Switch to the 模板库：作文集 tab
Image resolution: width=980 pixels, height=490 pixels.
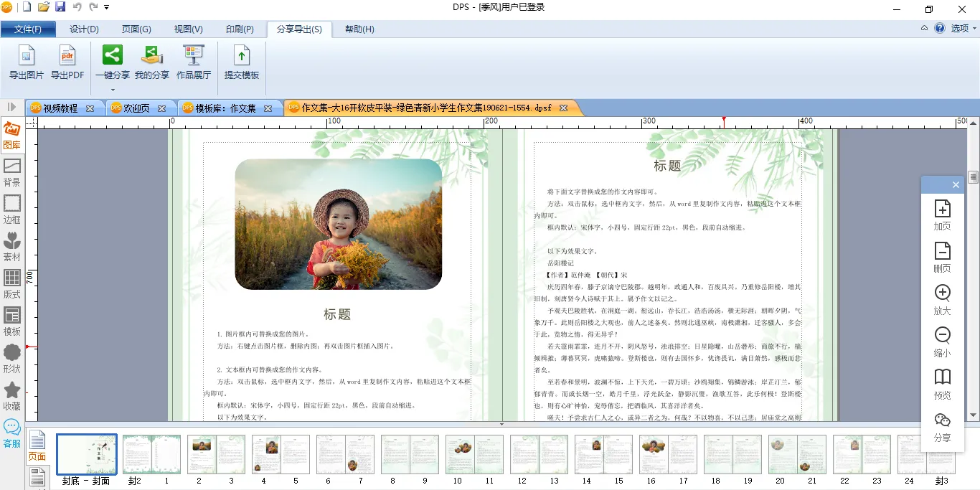pyautogui.click(x=225, y=108)
